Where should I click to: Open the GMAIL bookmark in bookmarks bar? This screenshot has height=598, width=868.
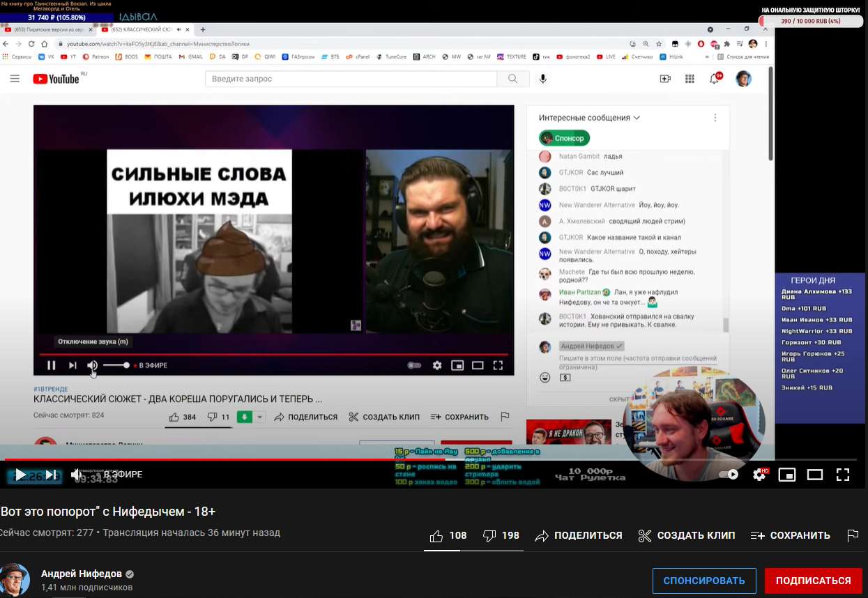click(x=190, y=56)
